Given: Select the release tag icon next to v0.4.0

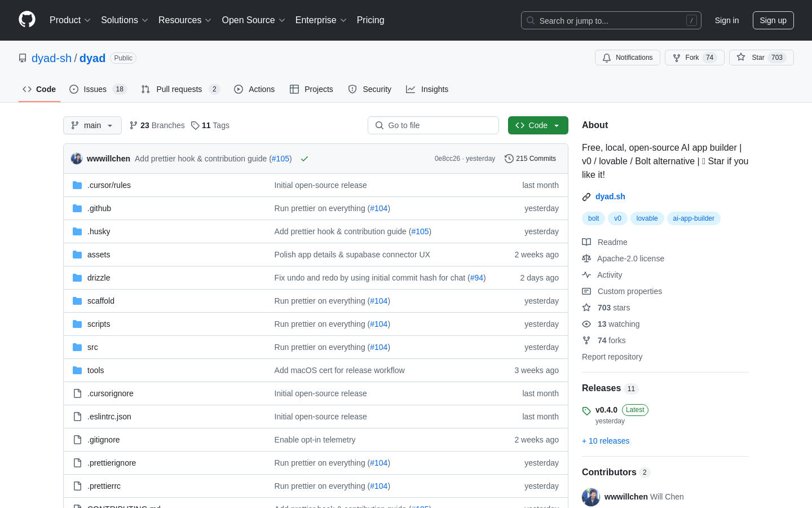Looking at the screenshot, I should pos(586,411).
